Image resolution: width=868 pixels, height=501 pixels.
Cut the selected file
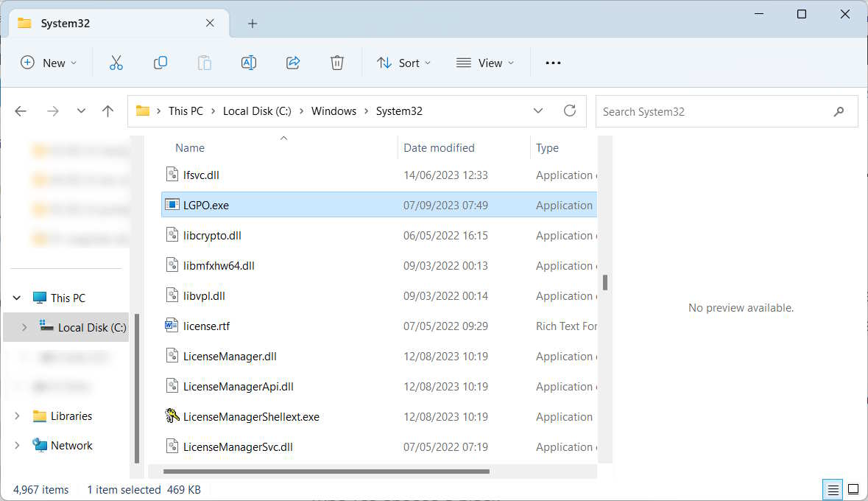point(116,63)
